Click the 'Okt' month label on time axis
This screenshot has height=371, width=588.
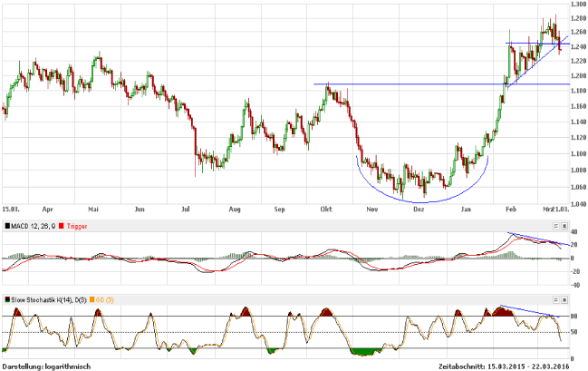click(x=324, y=209)
